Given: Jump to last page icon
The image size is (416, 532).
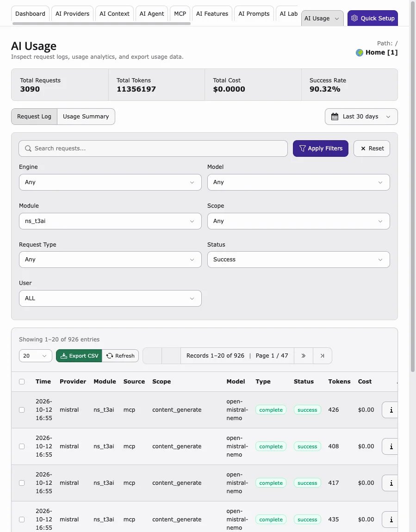Looking at the screenshot, I should 323,356.
